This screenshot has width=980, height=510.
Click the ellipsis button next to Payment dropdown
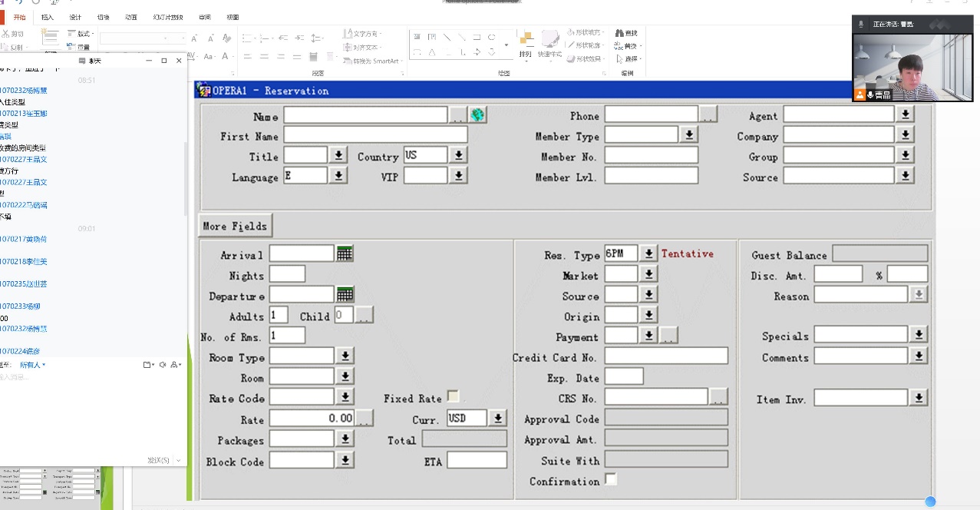click(669, 336)
